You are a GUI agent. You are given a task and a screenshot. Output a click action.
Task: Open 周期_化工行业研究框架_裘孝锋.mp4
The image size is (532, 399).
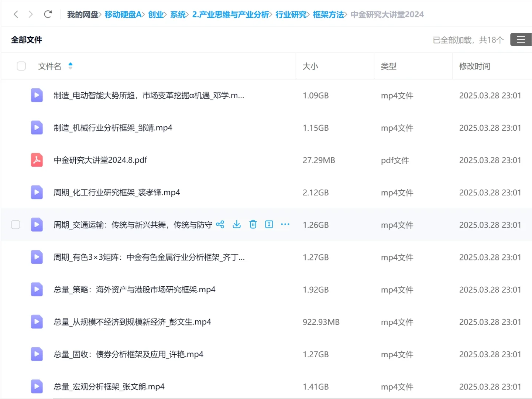[x=117, y=192]
